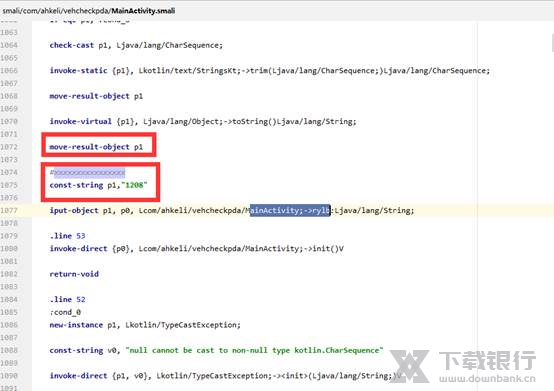Click the vertical scrollbar thumb at right

click(552, 43)
